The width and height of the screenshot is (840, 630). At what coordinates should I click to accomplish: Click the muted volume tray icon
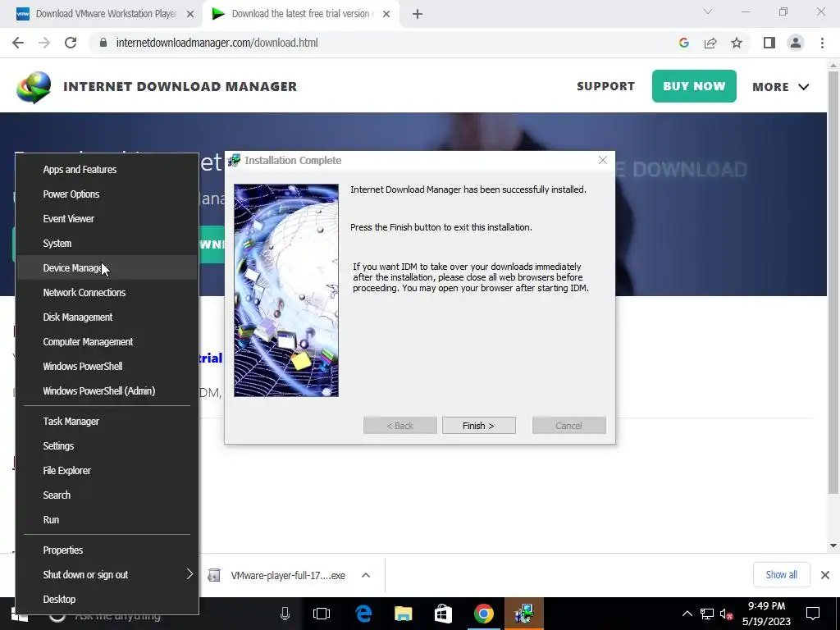pyautogui.click(x=727, y=614)
